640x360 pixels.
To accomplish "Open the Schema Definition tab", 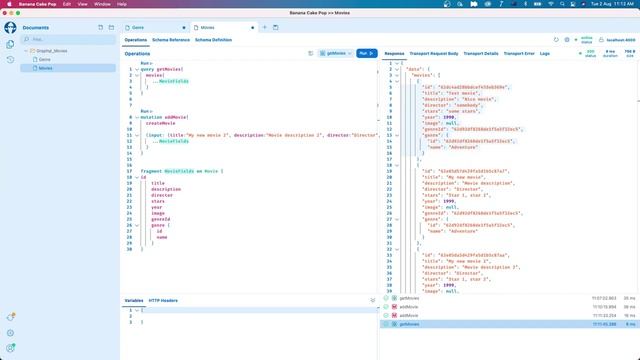I will click(x=213, y=40).
